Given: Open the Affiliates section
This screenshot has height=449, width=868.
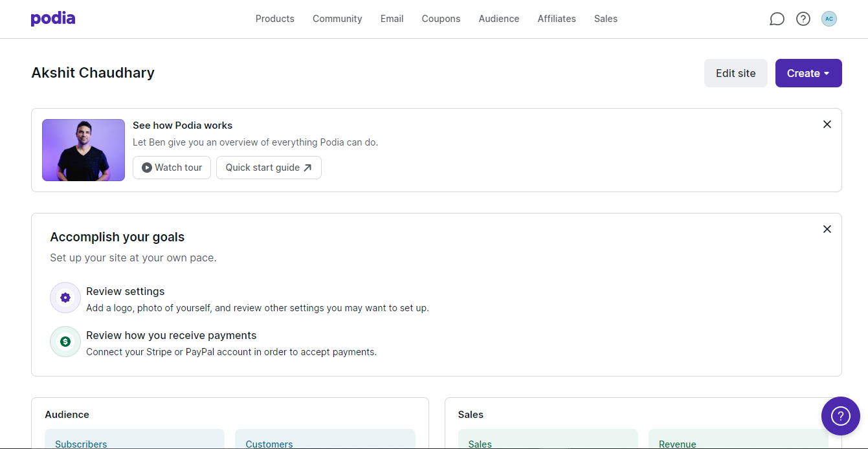Looking at the screenshot, I should tap(557, 19).
